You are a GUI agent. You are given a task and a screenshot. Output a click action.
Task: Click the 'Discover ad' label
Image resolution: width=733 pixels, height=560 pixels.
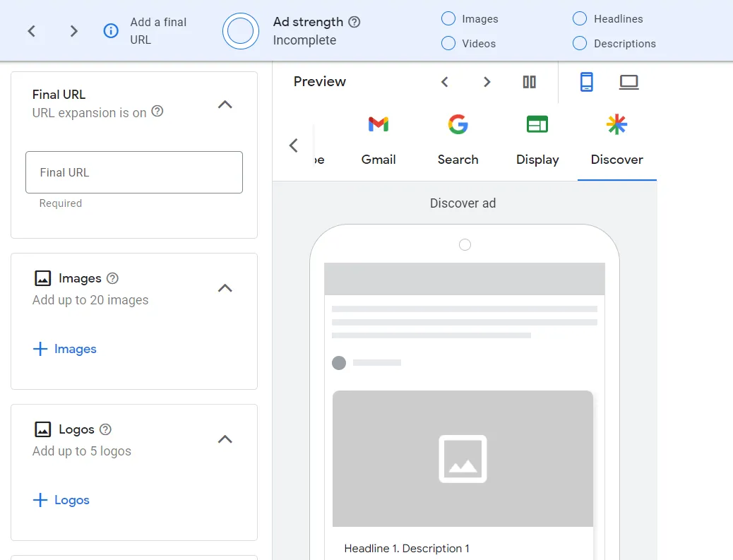coord(463,203)
